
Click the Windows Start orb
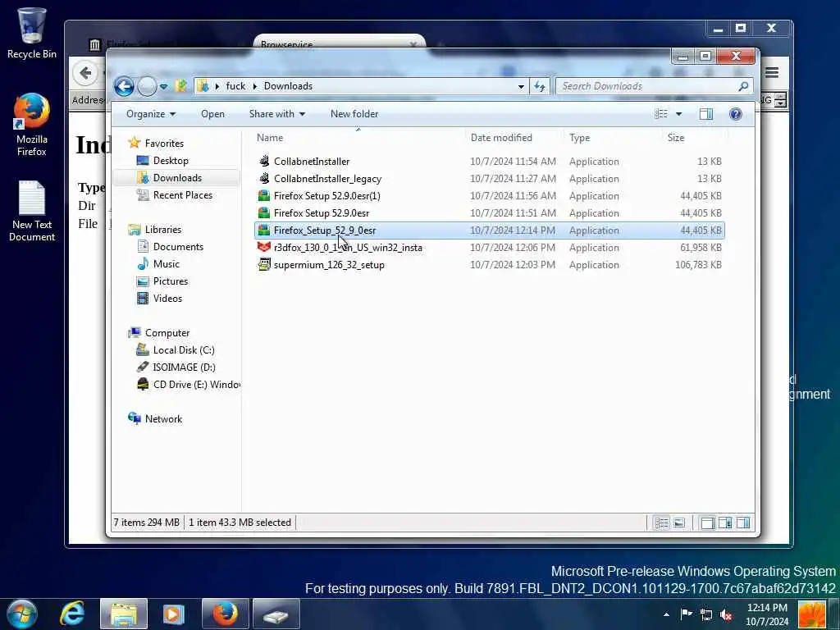(x=22, y=614)
